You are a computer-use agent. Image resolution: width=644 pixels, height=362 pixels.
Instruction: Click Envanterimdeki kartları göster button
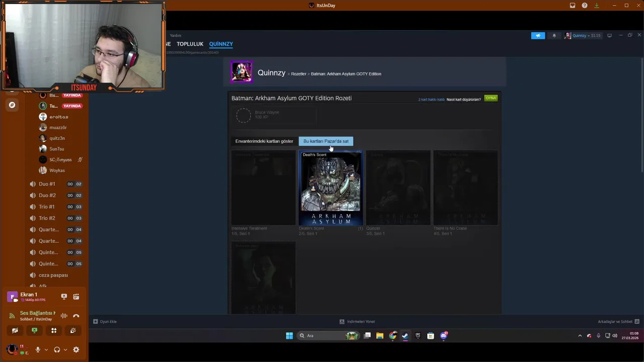(264, 141)
